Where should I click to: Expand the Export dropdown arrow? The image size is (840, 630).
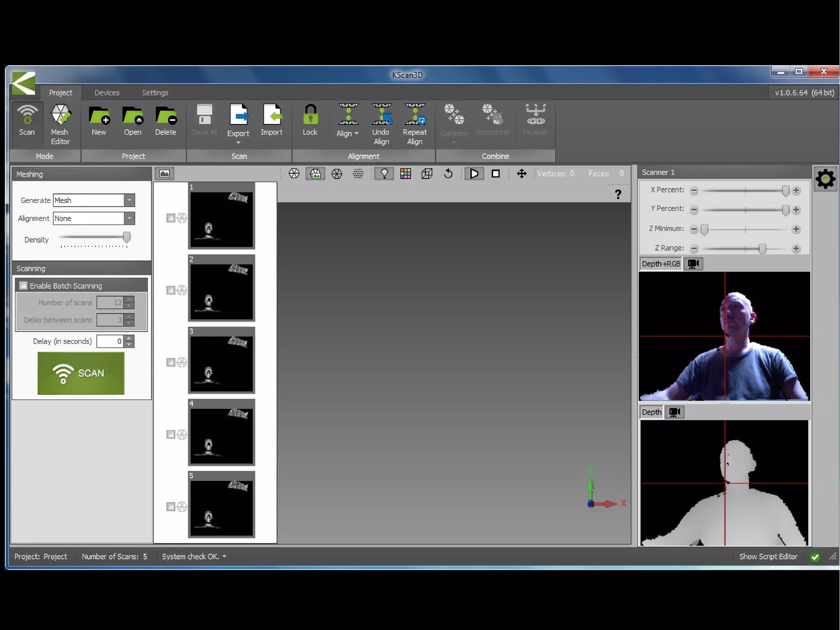coord(238,142)
